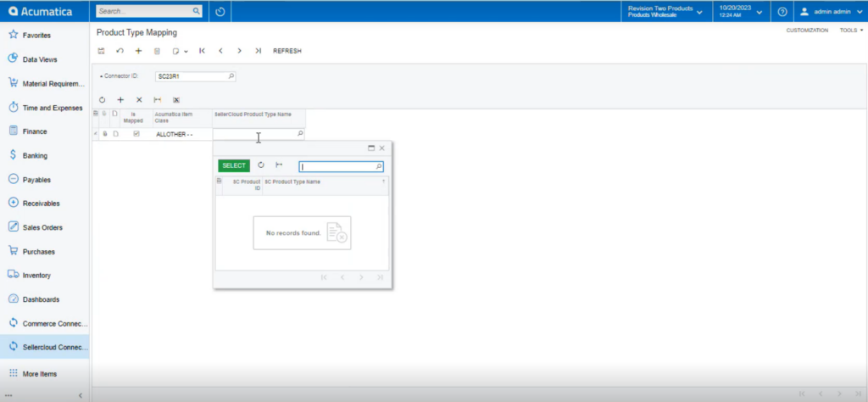Go to first record in main toolbar
The image size is (868, 402).
[202, 51]
